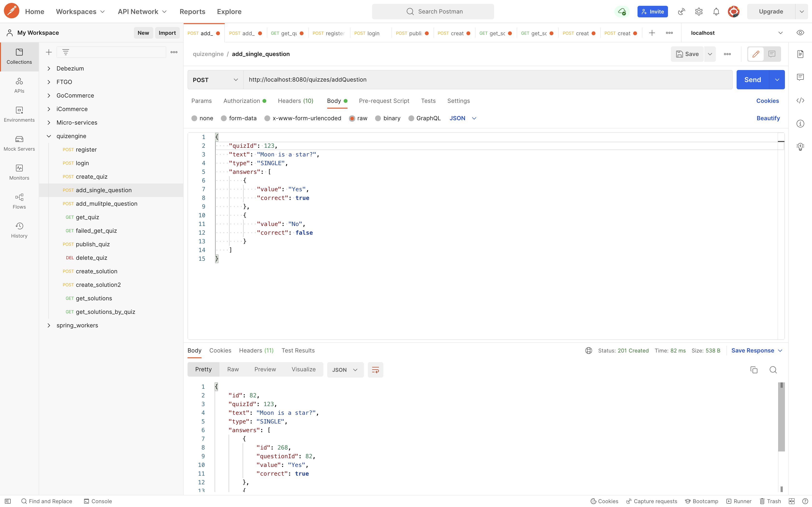Open the History sidebar panel
Screen dimensions: 812x507
[19, 230]
